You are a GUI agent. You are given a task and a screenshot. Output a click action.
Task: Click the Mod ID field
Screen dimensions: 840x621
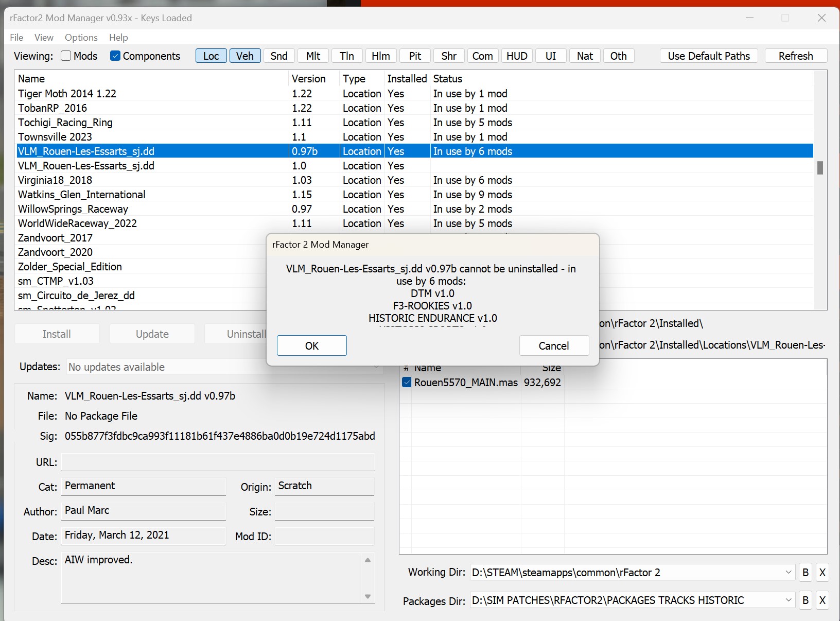(x=324, y=536)
